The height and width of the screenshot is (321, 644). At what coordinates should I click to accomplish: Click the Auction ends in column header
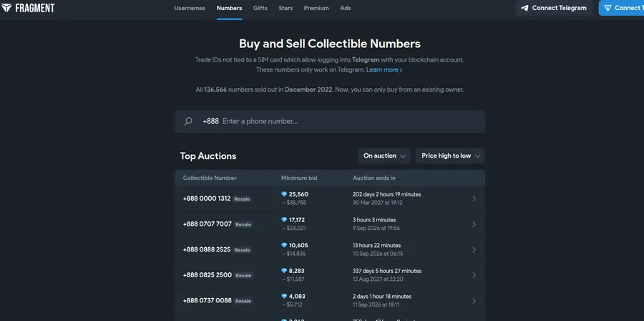(x=374, y=178)
